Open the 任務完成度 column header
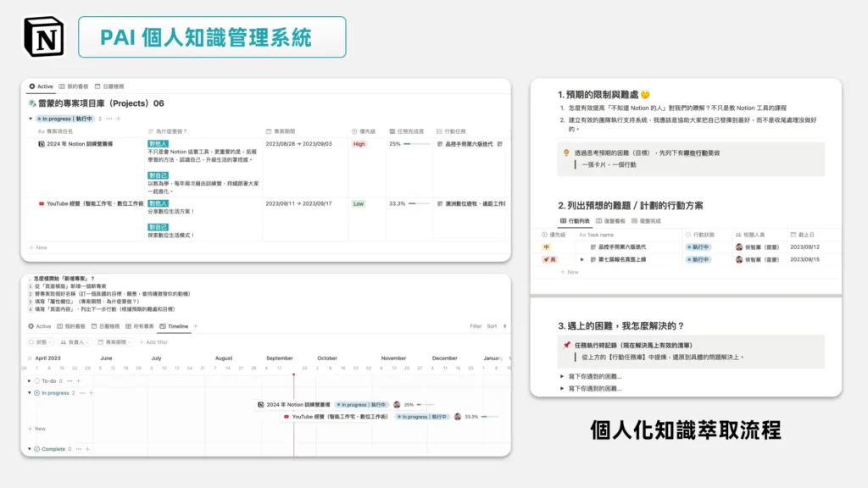The height and width of the screenshot is (488, 868). coord(406,131)
